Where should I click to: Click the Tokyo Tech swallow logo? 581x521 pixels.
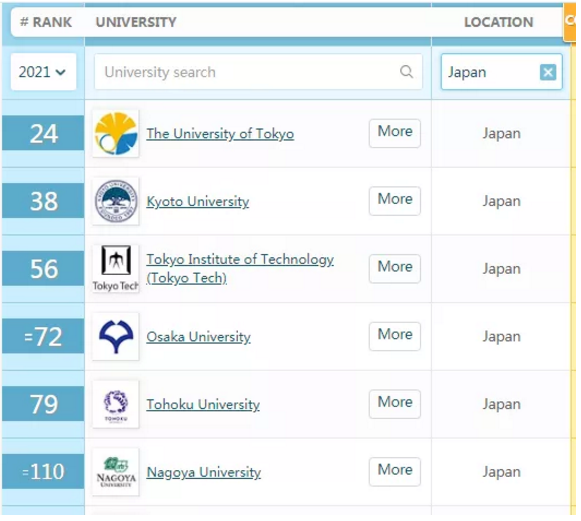click(116, 269)
